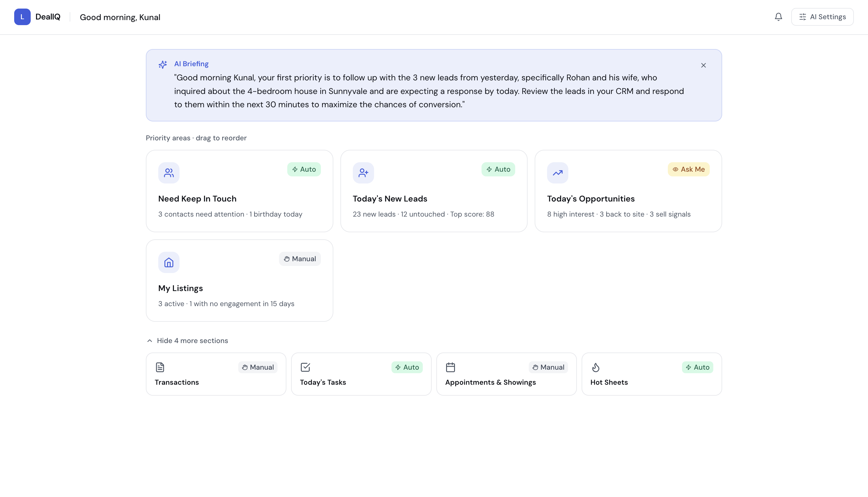Click the Today's New Leads card title
The image size is (868, 497).
pos(390,199)
